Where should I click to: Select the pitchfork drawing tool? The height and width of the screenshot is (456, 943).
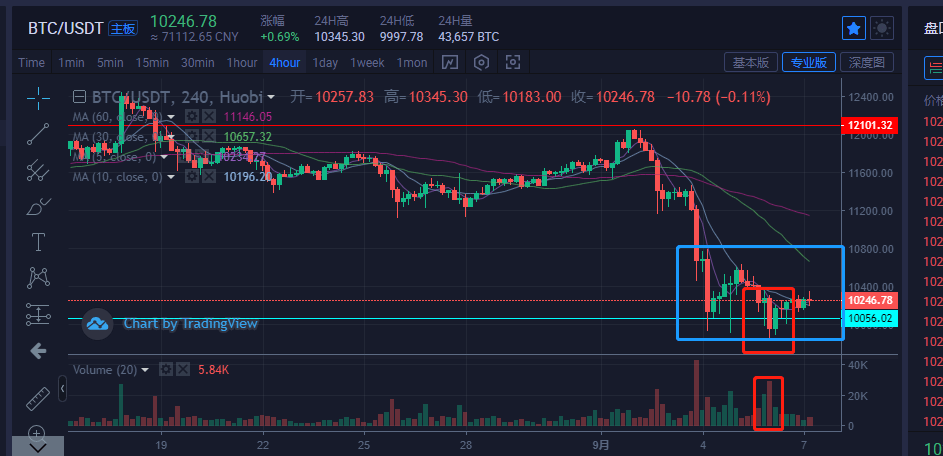[38, 170]
